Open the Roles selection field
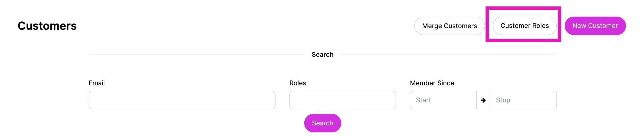 tap(343, 100)
